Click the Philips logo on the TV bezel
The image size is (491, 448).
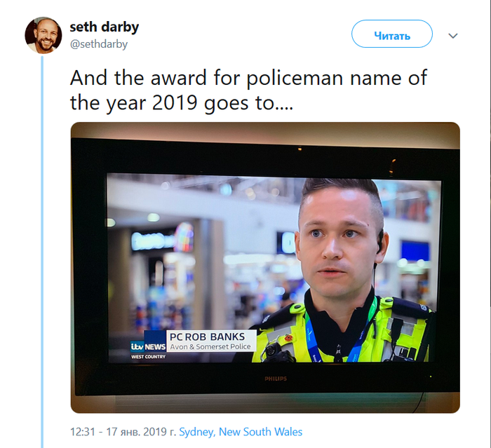[x=276, y=379]
